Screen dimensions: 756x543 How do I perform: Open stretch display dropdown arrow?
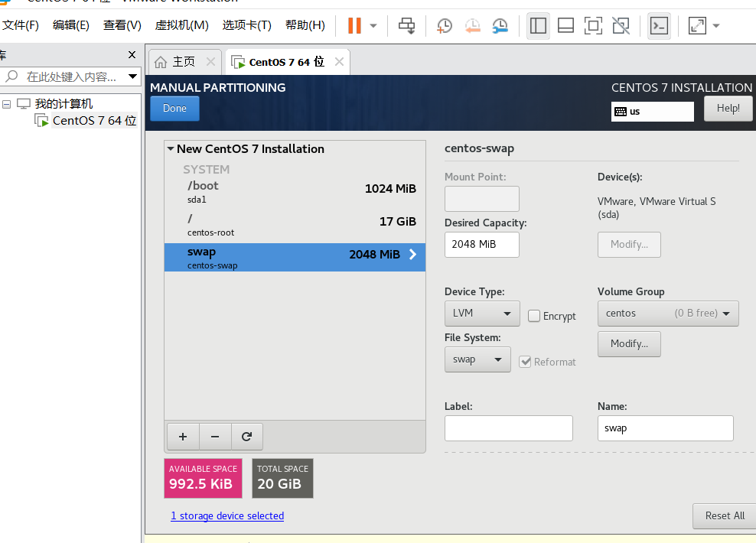pos(716,25)
